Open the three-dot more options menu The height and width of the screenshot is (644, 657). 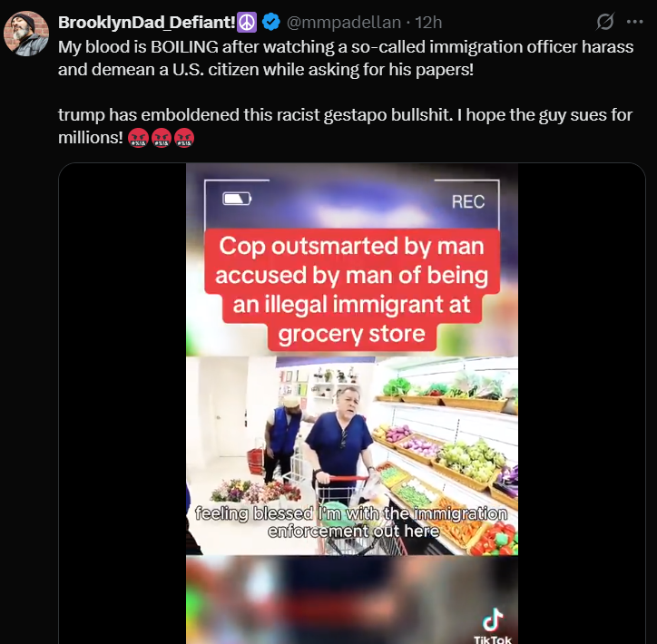(635, 22)
